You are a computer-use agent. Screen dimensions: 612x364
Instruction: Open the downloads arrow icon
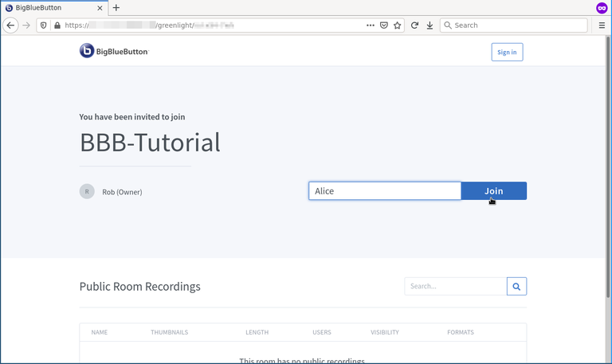click(x=430, y=25)
